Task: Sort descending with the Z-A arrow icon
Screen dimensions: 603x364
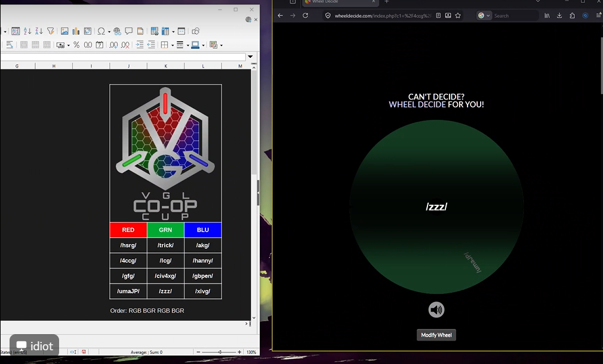Action: click(39, 31)
